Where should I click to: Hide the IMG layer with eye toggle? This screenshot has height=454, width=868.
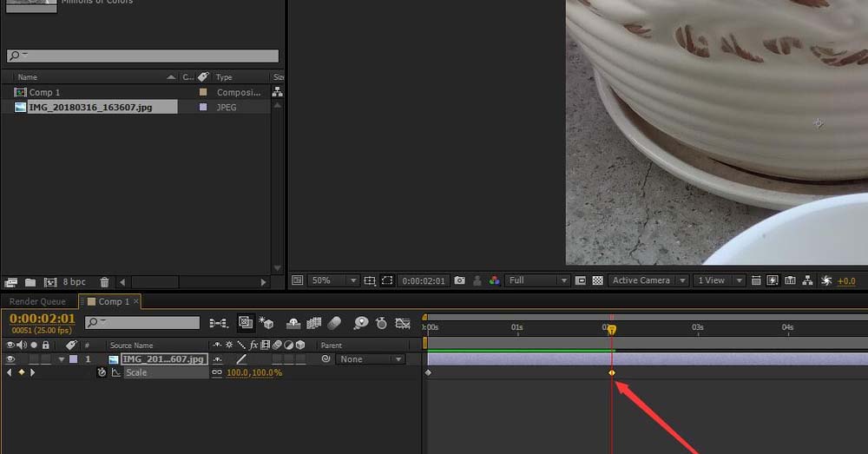pyautogui.click(x=10, y=359)
